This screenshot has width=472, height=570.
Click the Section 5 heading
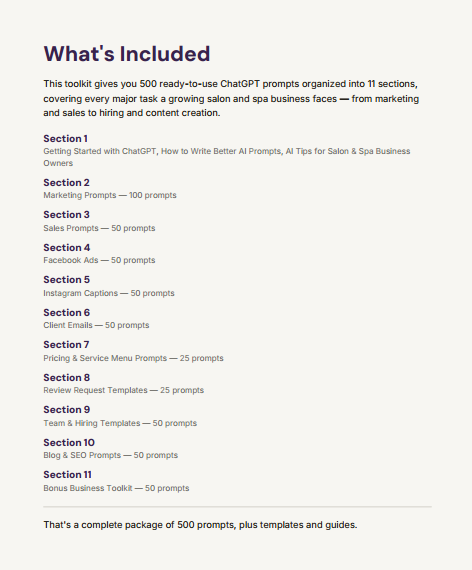[67, 280]
